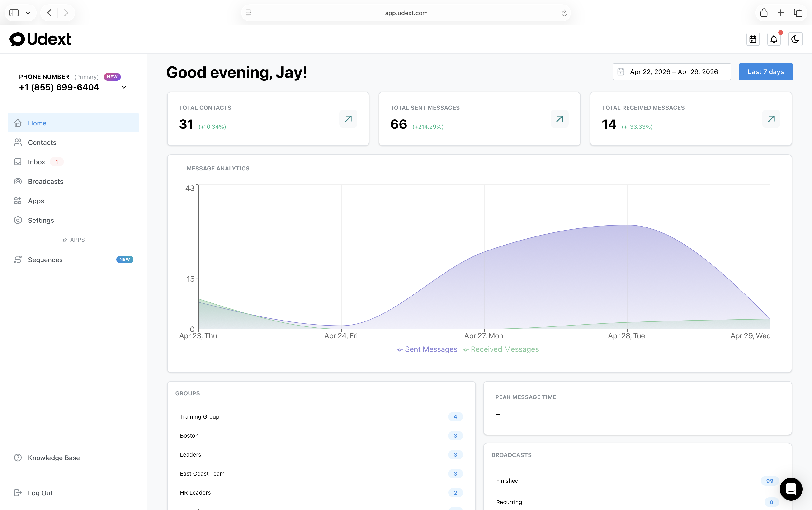Click the Inbox unread badge 1
812x510 pixels.
tap(57, 162)
